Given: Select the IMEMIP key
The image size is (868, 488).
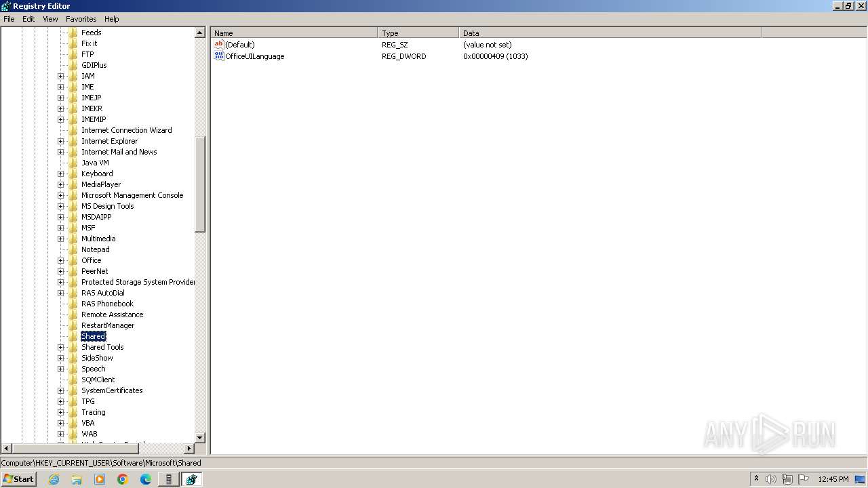Looking at the screenshot, I should 94,119.
